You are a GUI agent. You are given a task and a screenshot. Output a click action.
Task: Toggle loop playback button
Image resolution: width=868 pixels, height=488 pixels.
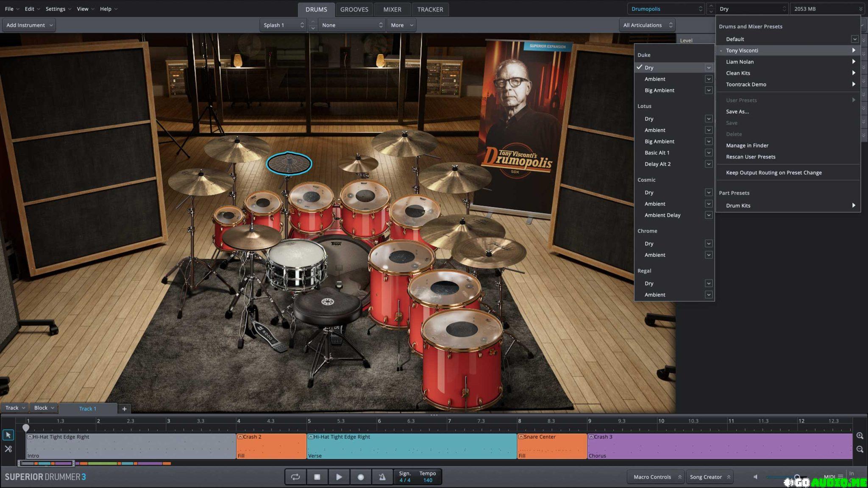click(x=295, y=477)
